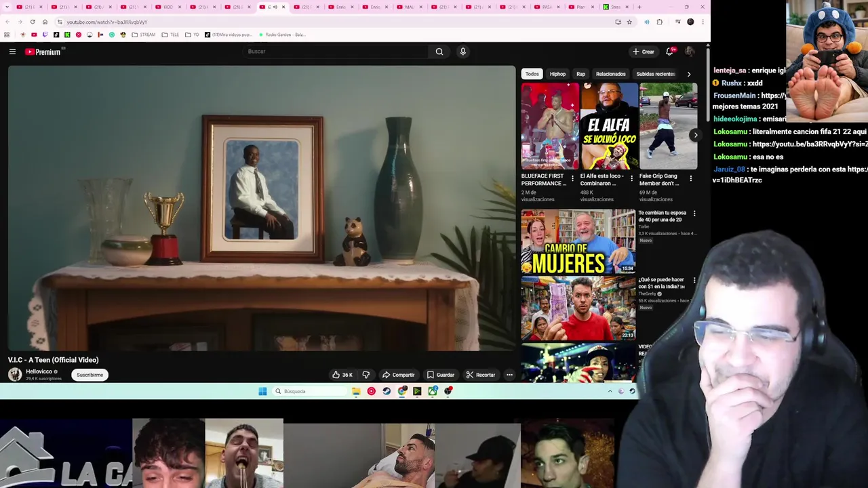Image resolution: width=868 pixels, height=488 pixels.
Task: Select the Rap filter chip
Action: [x=580, y=74]
